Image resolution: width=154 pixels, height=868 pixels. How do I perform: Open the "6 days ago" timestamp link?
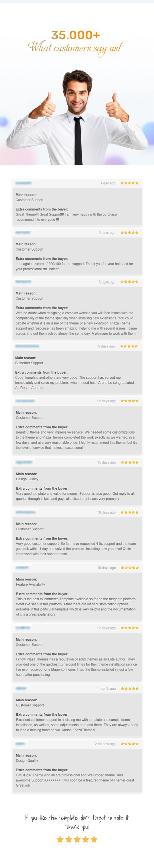click(x=107, y=282)
